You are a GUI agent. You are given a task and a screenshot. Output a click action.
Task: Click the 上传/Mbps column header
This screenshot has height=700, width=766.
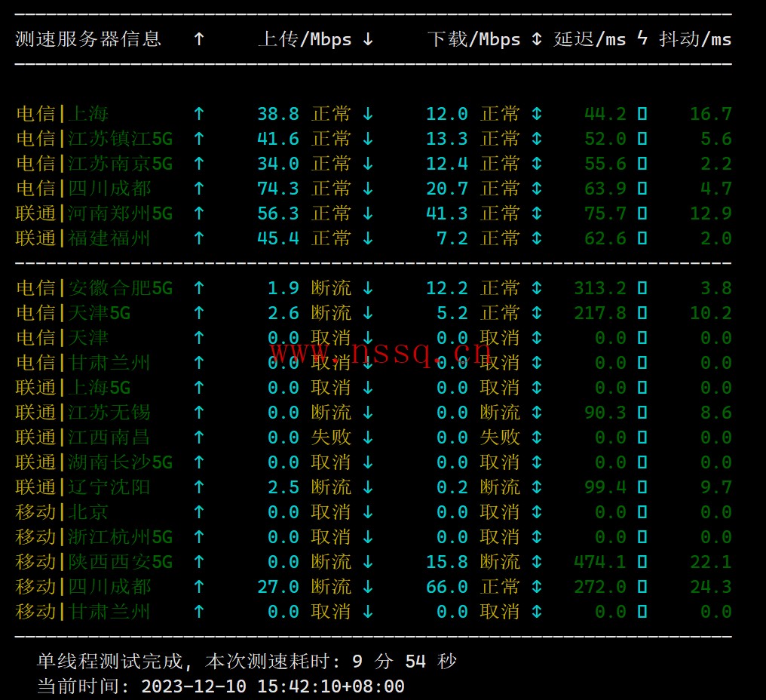pos(305,39)
